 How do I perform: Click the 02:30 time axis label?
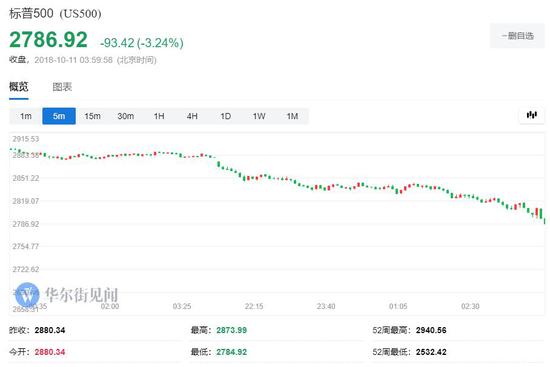point(470,306)
